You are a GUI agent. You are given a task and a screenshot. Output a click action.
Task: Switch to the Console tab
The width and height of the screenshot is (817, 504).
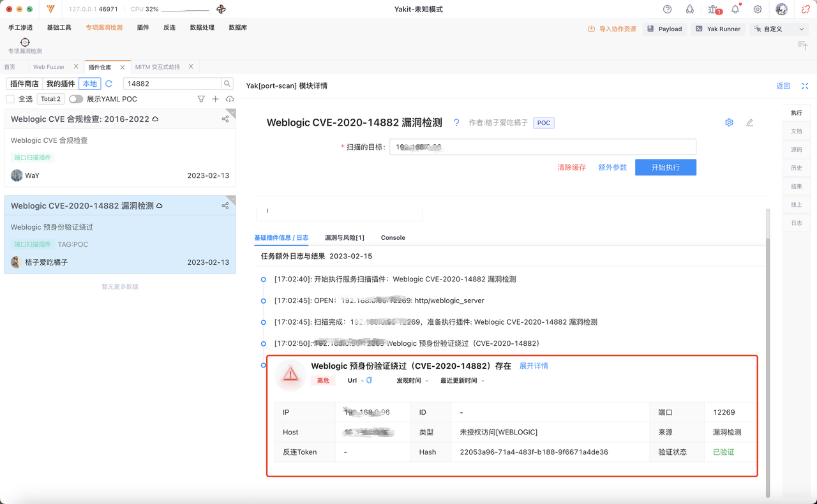point(393,237)
